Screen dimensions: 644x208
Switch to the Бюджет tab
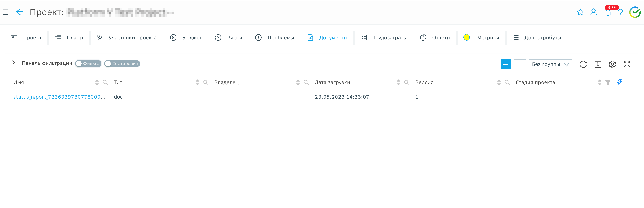coord(186,37)
